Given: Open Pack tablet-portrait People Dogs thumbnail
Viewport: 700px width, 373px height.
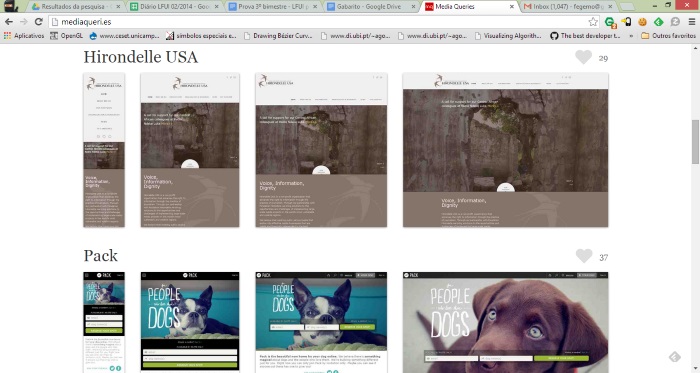Looking at the screenshot, I should (x=190, y=322).
